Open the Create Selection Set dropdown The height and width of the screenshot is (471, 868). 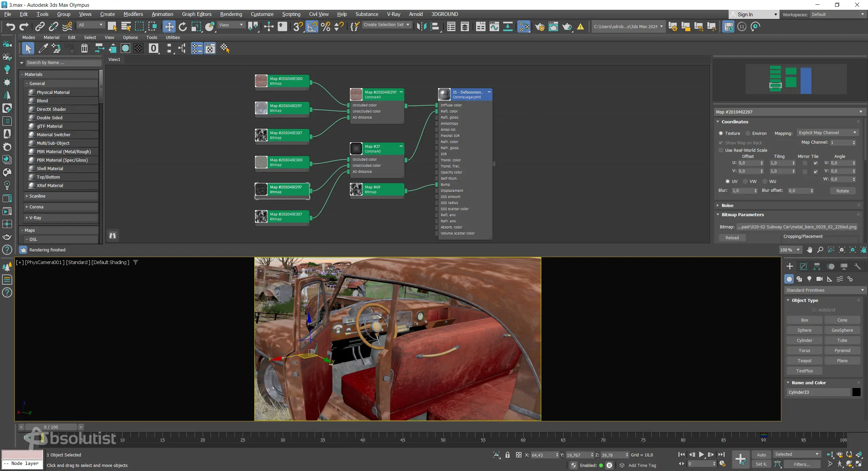(x=387, y=25)
